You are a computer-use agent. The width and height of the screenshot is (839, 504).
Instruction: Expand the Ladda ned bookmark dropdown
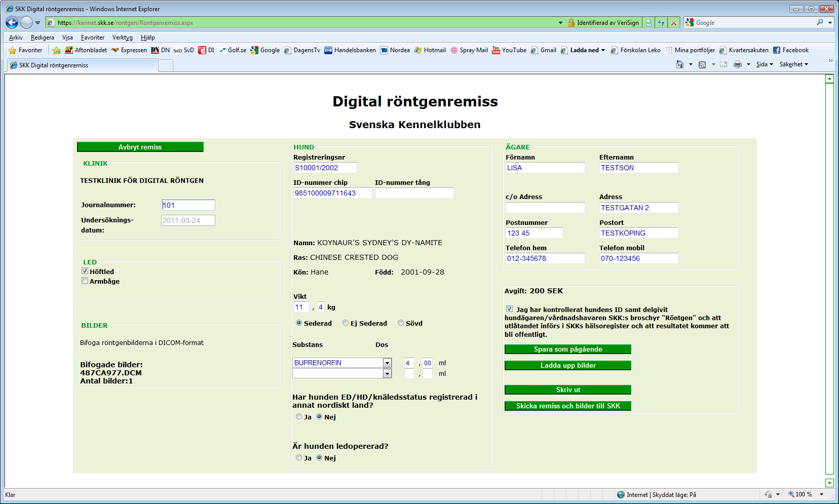pyautogui.click(x=603, y=50)
